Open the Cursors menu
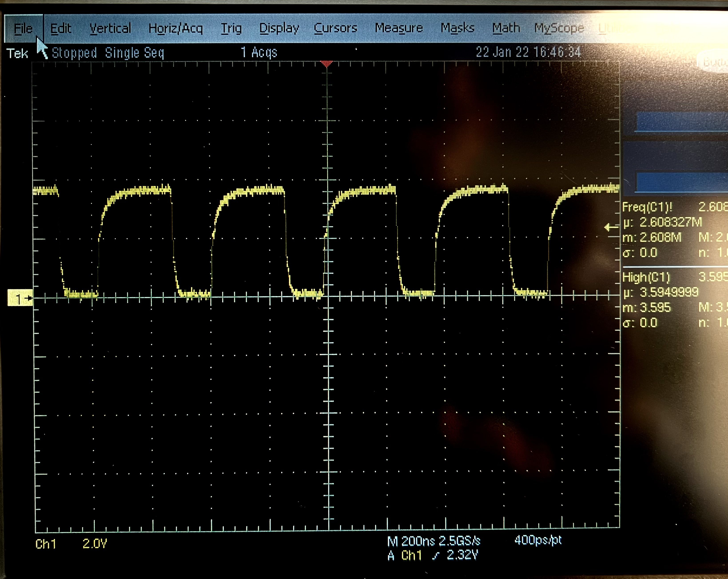 click(335, 28)
